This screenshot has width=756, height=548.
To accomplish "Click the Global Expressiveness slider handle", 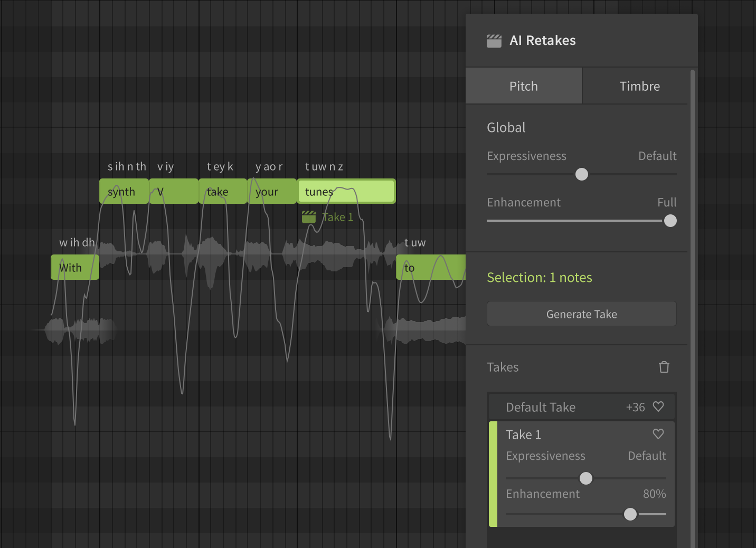I will pyautogui.click(x=581, y=174).
